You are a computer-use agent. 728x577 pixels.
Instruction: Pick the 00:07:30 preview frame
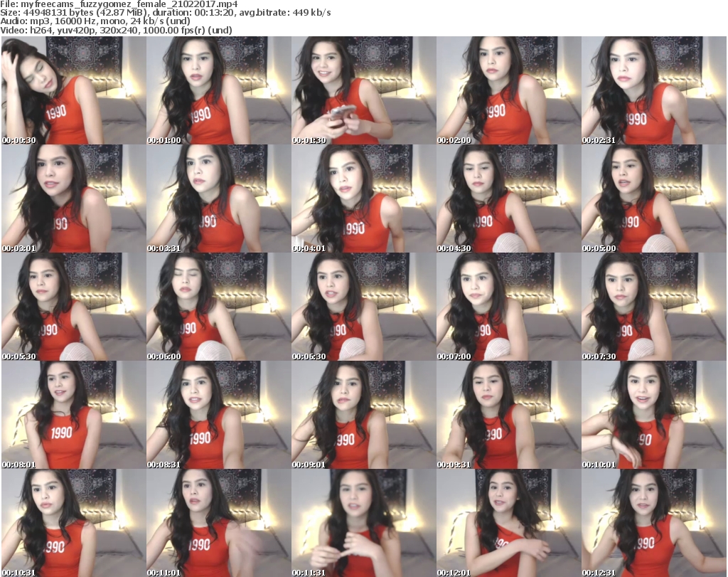tap(654, 307)
